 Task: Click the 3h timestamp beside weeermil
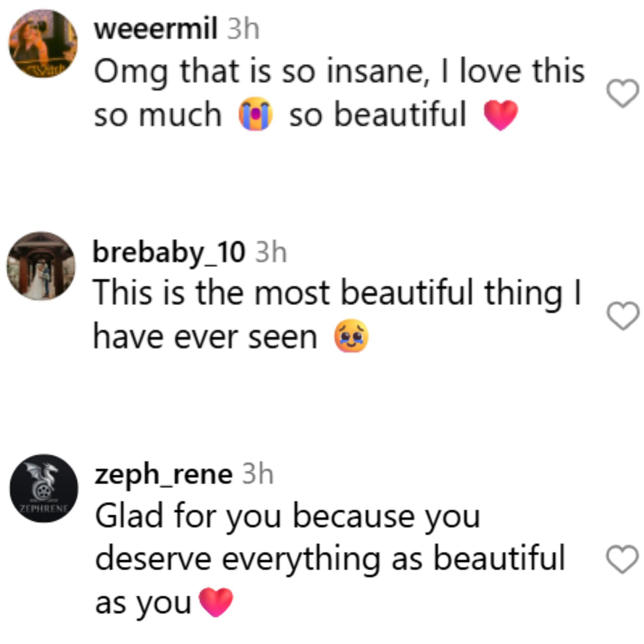(243, 29)
